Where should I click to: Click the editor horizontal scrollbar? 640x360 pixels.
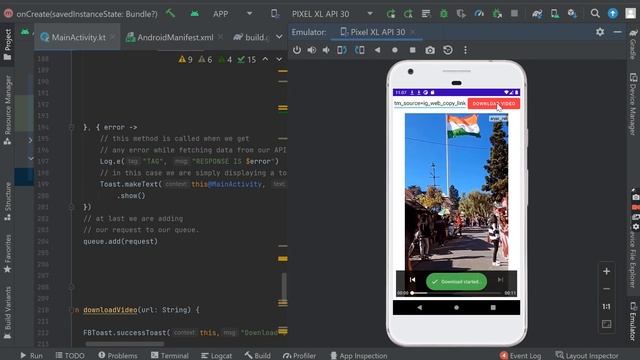(125, 344)
